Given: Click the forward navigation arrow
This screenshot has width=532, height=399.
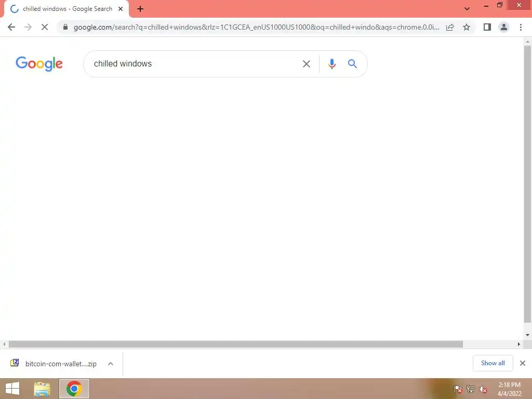Looking at the screenshot, I should pyautogui.click(x=28, y=27).
